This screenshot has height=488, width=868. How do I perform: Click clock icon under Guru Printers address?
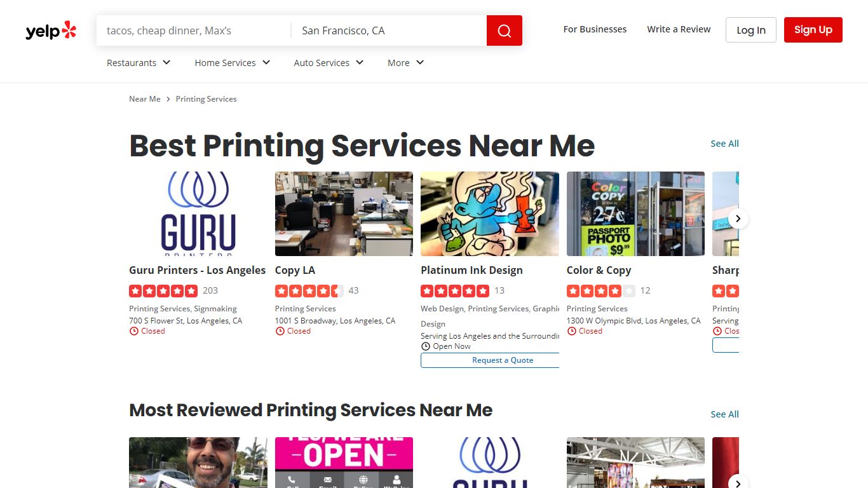tap(134, 331)
